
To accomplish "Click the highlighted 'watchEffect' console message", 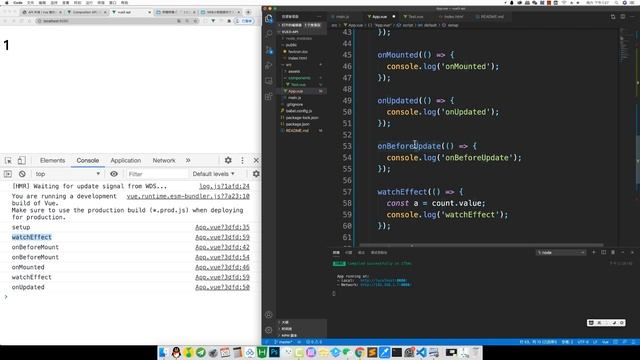I will pyautogui.click(x=31, y=238).
